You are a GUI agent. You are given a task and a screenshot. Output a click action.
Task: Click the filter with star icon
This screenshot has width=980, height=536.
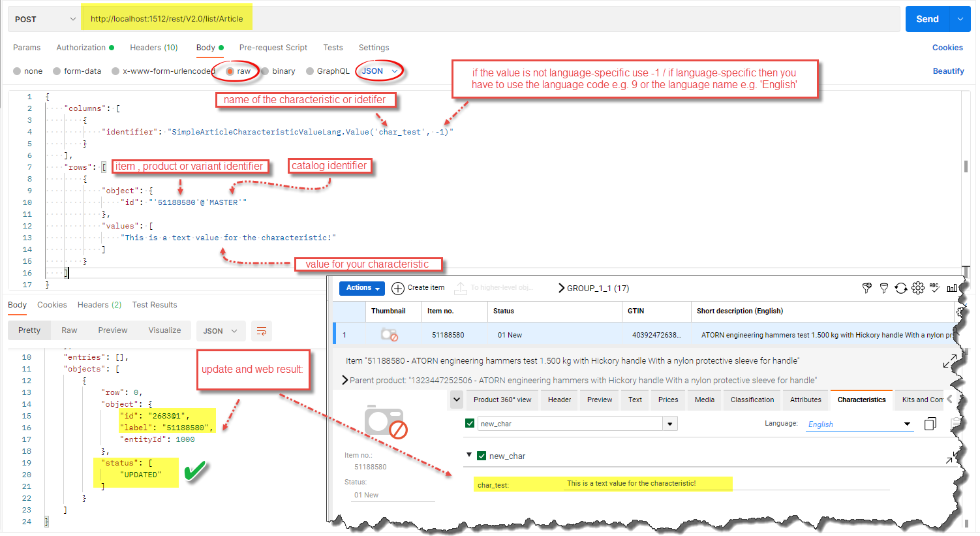pyautogui.click(x=867, y=288)
